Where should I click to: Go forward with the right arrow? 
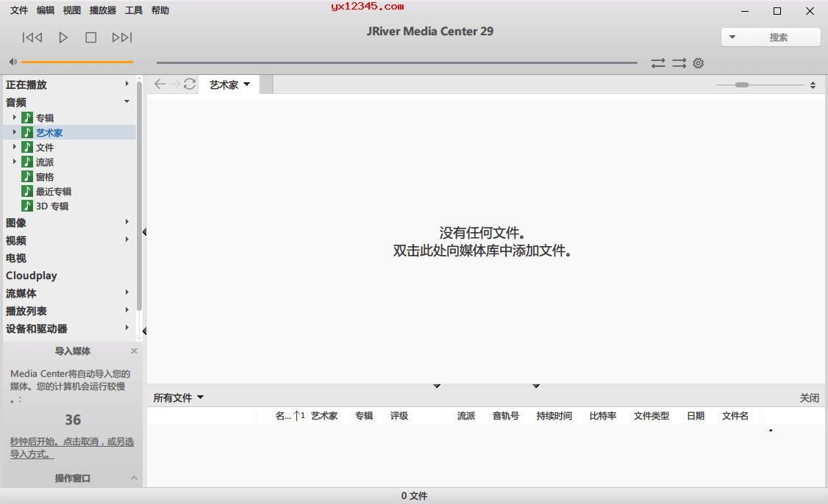click(175, 84)
